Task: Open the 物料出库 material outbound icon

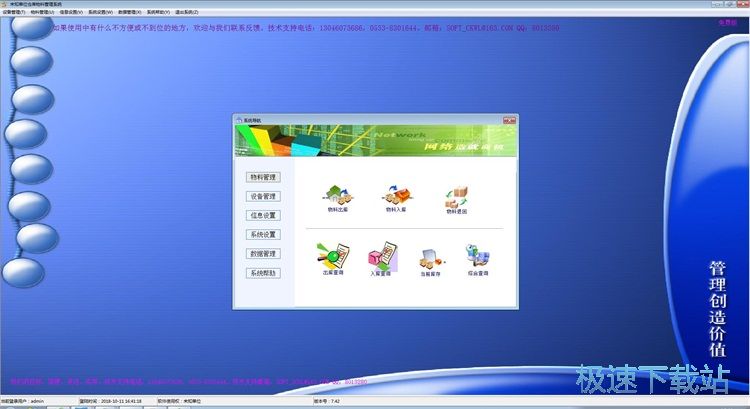Action: [338, 199]
